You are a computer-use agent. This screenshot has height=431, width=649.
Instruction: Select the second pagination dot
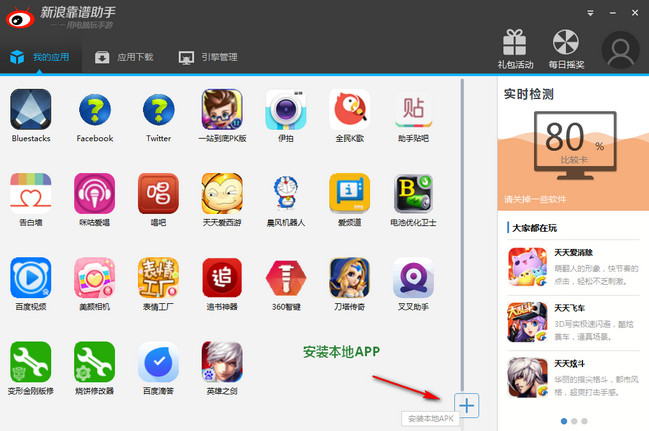[573, 421]
